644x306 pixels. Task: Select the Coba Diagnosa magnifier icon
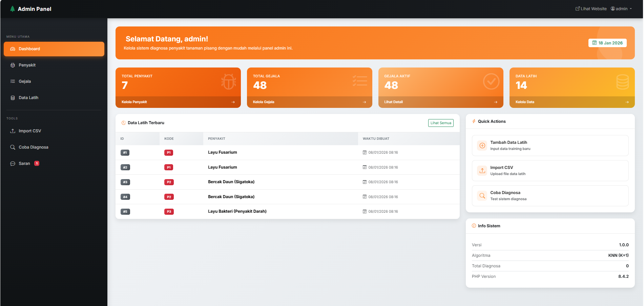click(13, 147)
